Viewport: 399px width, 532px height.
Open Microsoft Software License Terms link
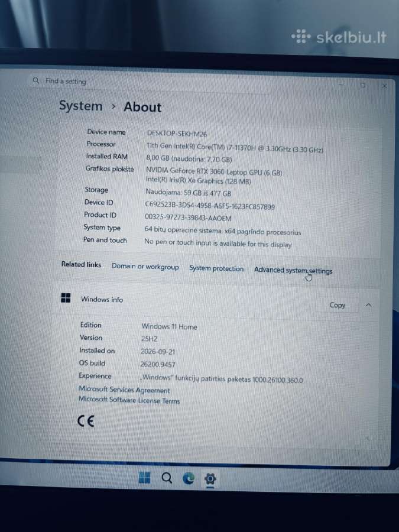pos(129,400)
